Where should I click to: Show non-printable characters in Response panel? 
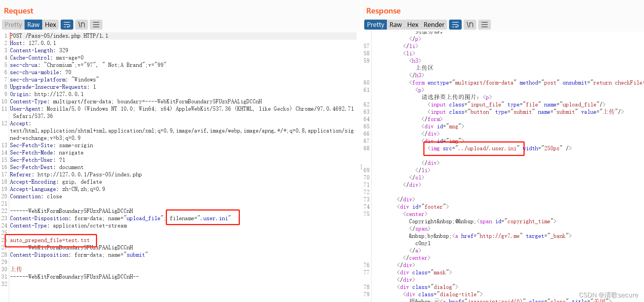[x=470, y=25]
